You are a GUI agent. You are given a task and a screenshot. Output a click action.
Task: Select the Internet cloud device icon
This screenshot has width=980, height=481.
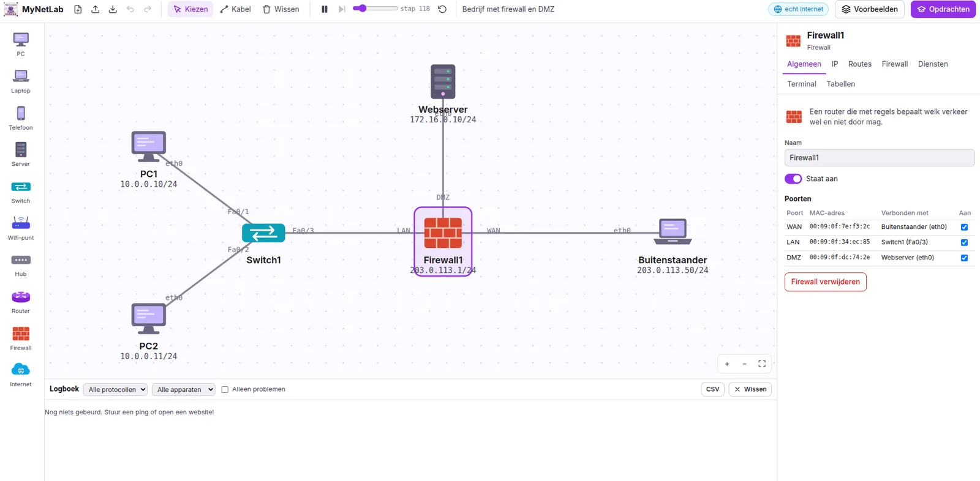coord(21,375)
